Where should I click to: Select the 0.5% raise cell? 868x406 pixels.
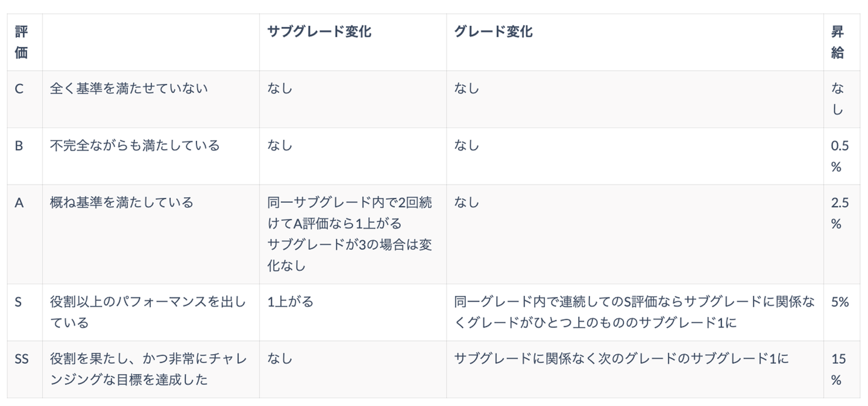click(840, 156)
